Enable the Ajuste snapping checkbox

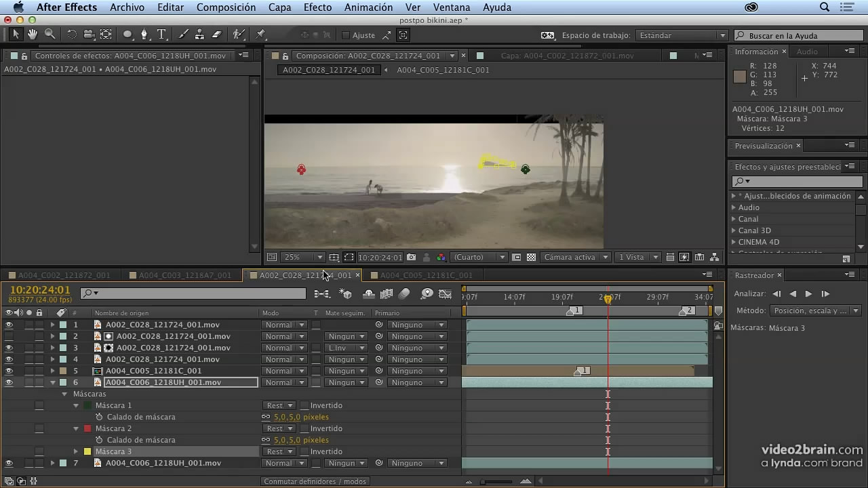coord(346,35)
